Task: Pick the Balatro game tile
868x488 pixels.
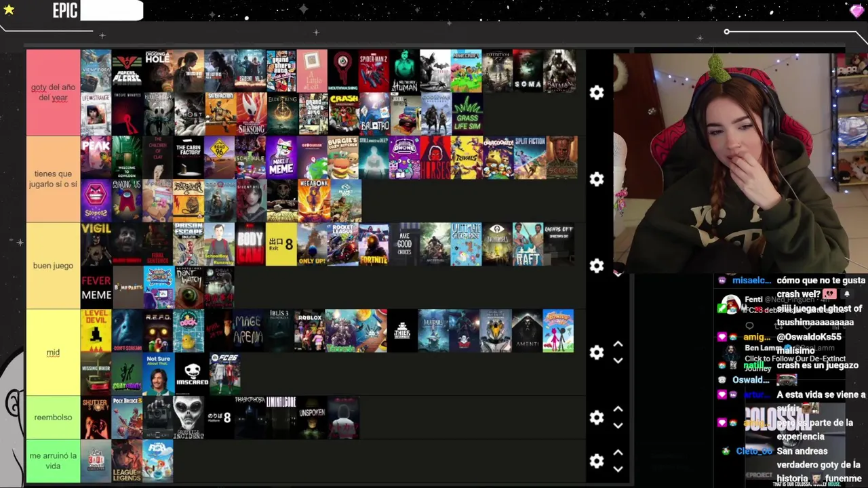Action: (x=374, y=114)
